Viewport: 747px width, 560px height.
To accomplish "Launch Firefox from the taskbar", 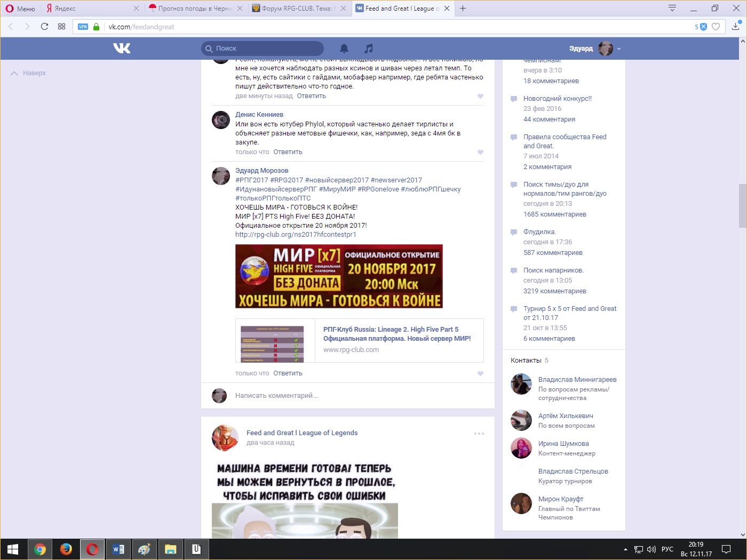I will 66,549.
